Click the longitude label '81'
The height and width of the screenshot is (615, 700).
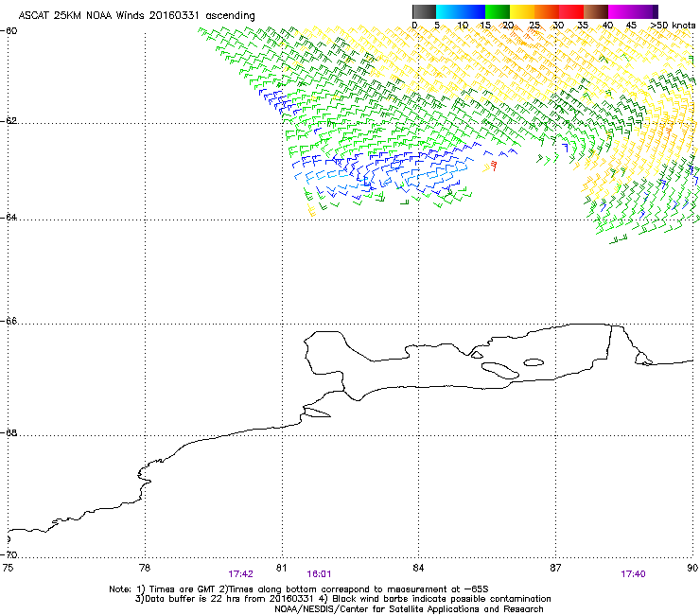(x=281, y=568)
